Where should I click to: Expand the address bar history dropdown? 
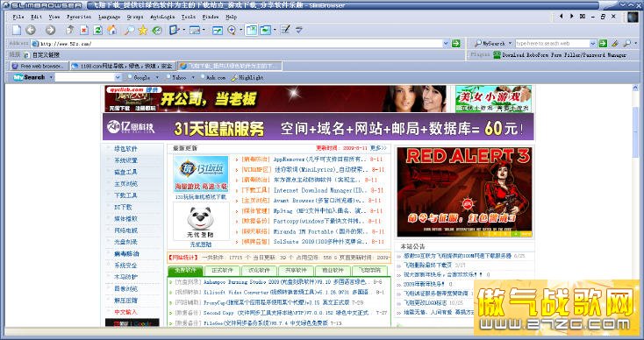(x=446, y=44)
